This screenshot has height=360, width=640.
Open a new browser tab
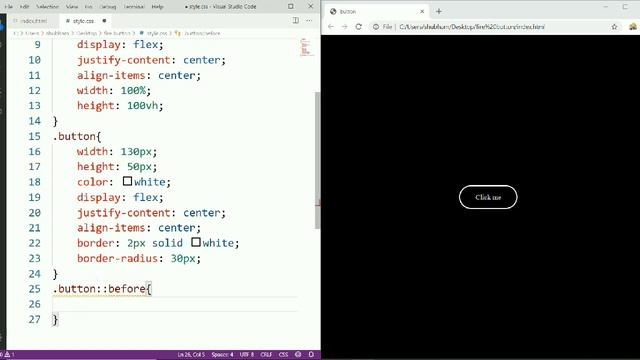[x=439, y=11]
